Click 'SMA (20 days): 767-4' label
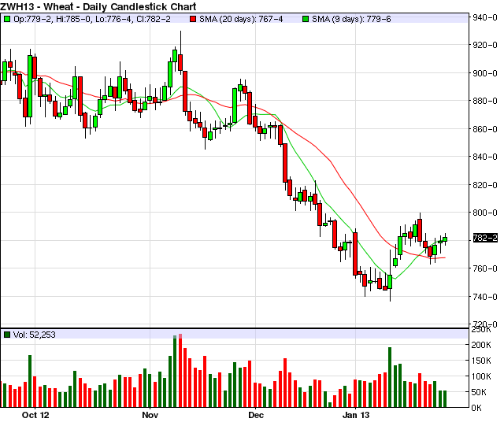This screenshot has height=422, width=504. (x=241, y=19)
